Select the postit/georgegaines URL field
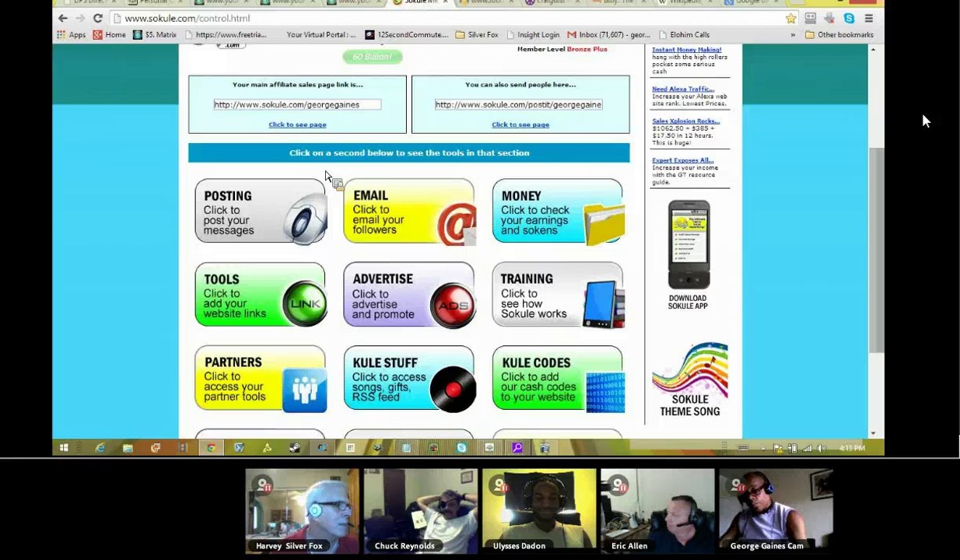 click(x=518, y=104)
